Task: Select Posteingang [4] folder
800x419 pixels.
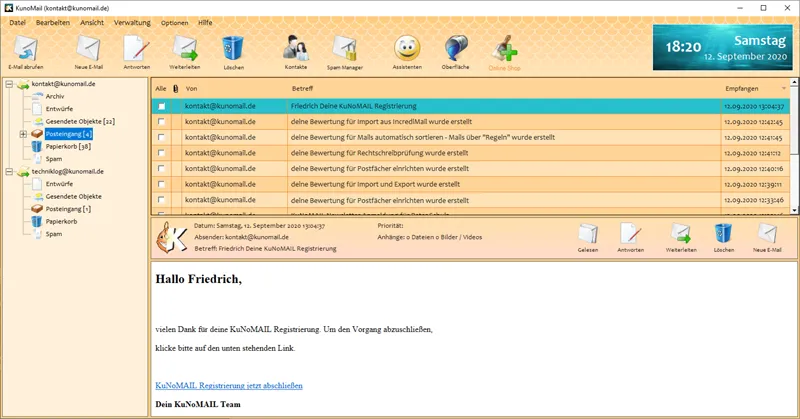Action: click(x=68, y=134)
